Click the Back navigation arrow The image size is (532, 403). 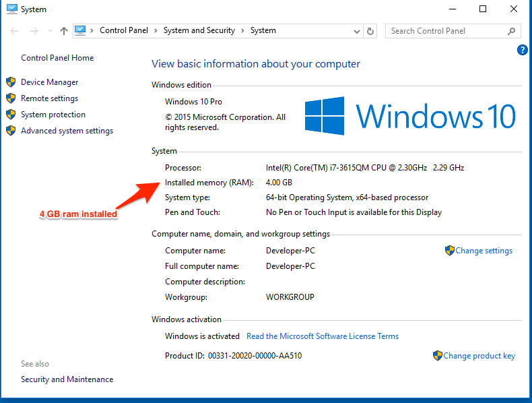coord(14,31)
